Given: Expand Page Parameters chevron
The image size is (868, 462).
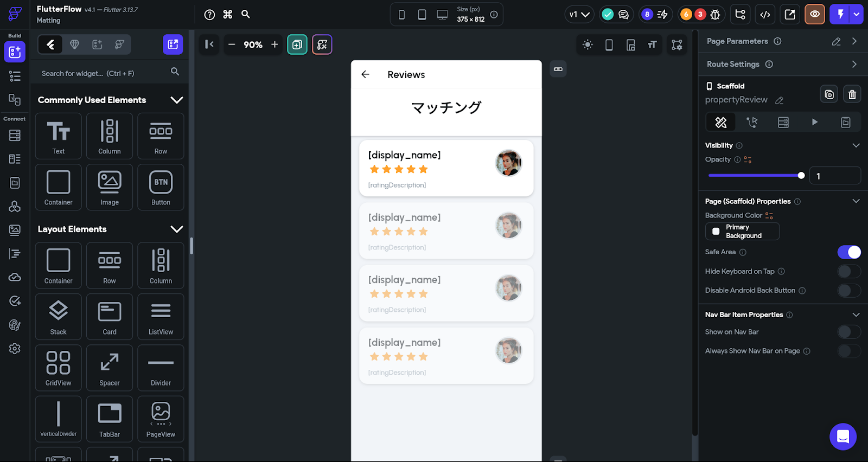Looking at the screenshot, I should click(854, 41).
